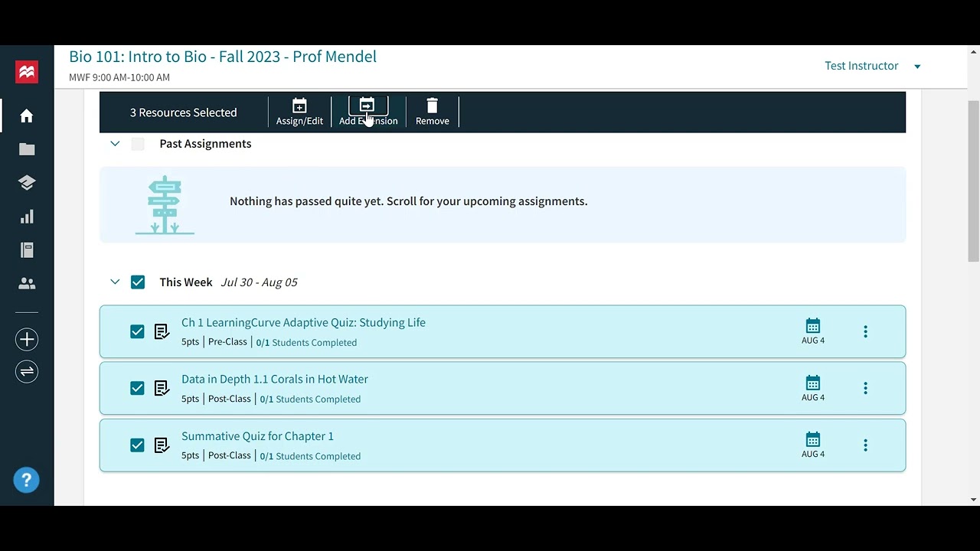980x551 pixels.
Task: Uncheck Data in Depth 1.1 checkbox
Action: 137,388
